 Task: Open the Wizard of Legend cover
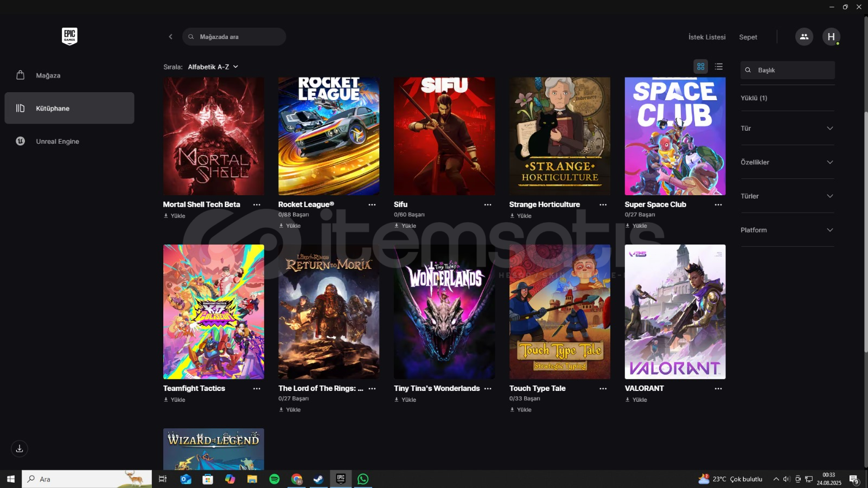coord(214,449)
